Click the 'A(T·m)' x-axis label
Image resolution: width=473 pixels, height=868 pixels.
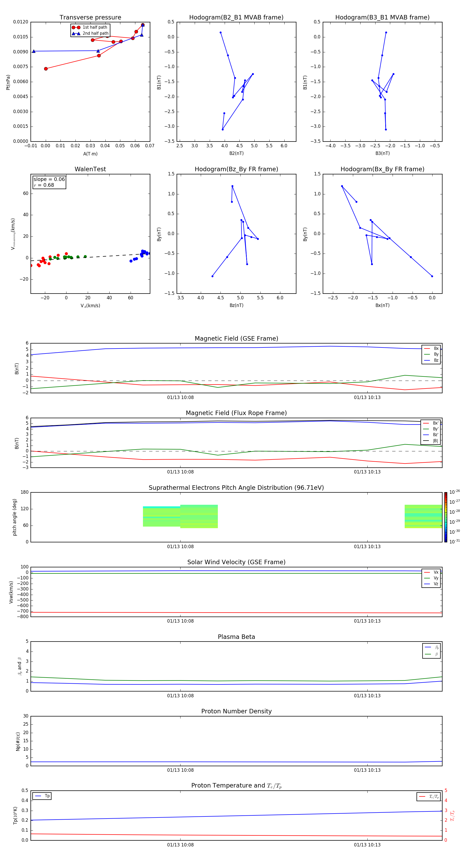tap(90, 154)
